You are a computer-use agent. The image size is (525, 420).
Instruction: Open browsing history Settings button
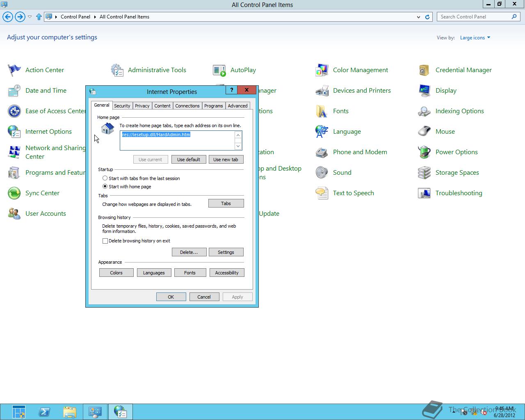(226, 252)
